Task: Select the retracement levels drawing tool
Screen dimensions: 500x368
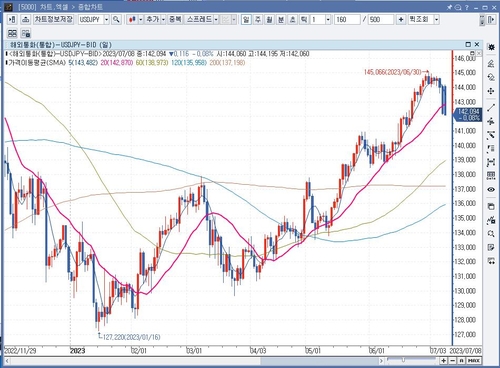Action: pos(491,149)
